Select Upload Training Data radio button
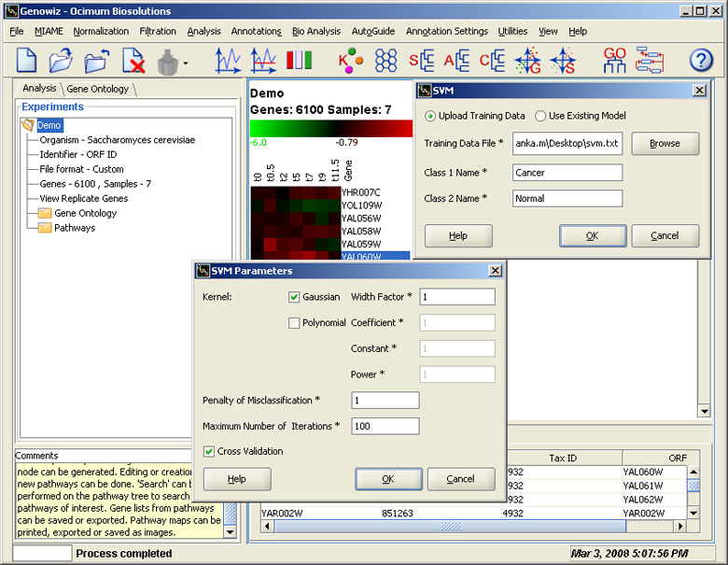This screenshot has width=728, height=565. [430, 116]
